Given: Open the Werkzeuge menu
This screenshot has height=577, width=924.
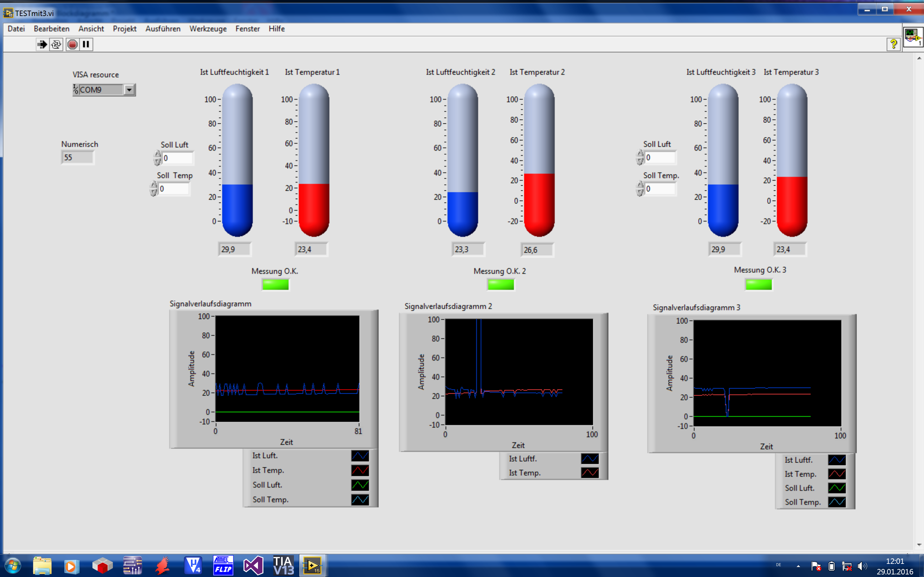Looking at the screenshot, I should (x=208, y=29).
